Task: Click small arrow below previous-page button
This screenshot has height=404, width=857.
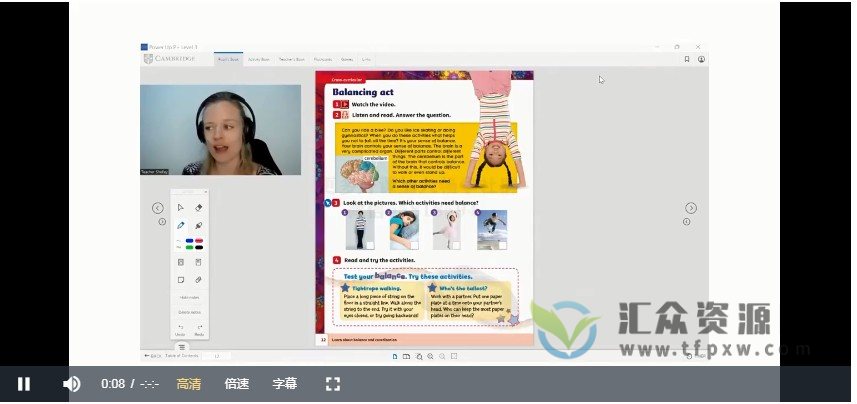Action: 162,221
